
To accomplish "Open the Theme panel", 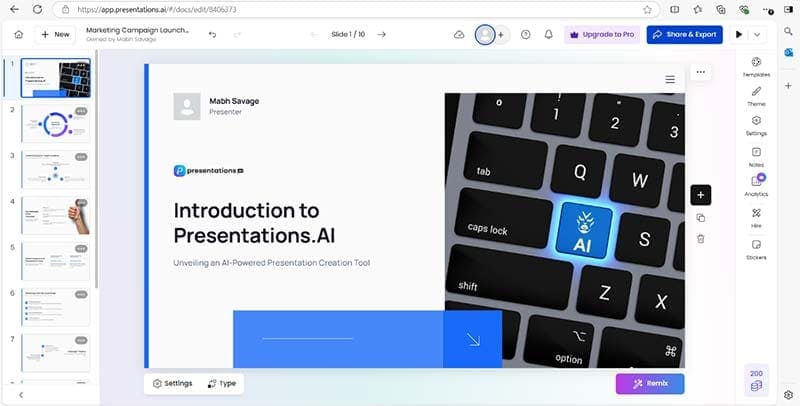I will click(x=756, y=96).
